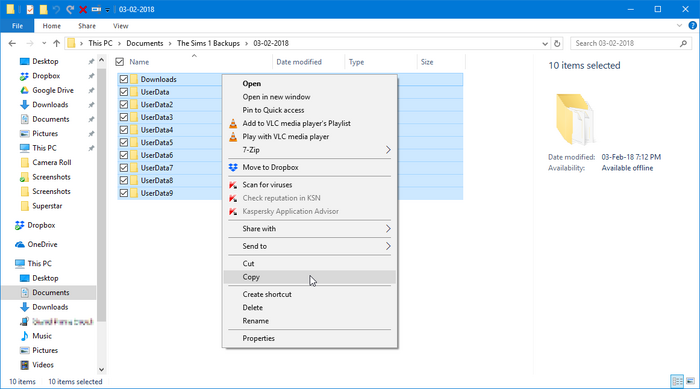
Task: Click Documents in the address breadcrumb
Action: (x=145, y=43)
